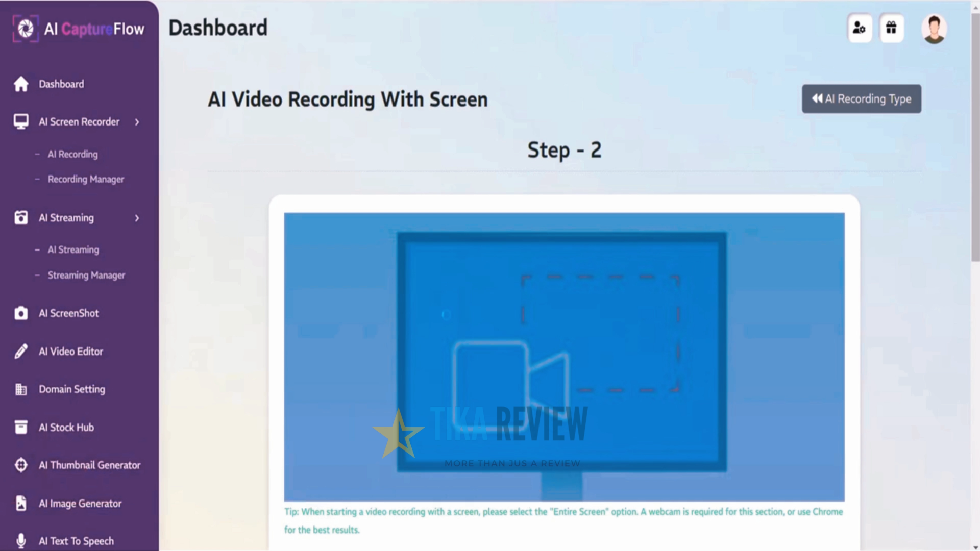Click the AI Image Generator file icon
This screenshot has height=551, width=980.
click(21, 503)
